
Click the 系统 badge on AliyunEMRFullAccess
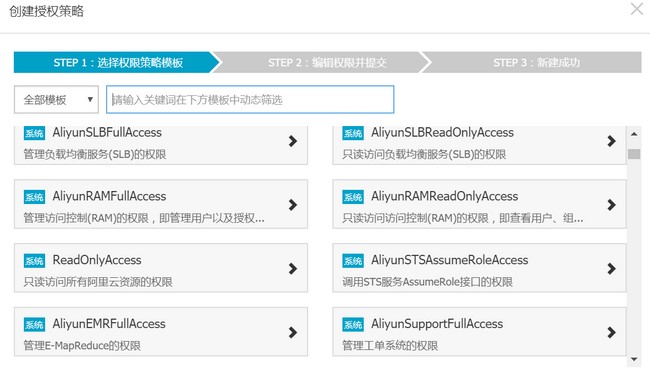pos(34,324)
